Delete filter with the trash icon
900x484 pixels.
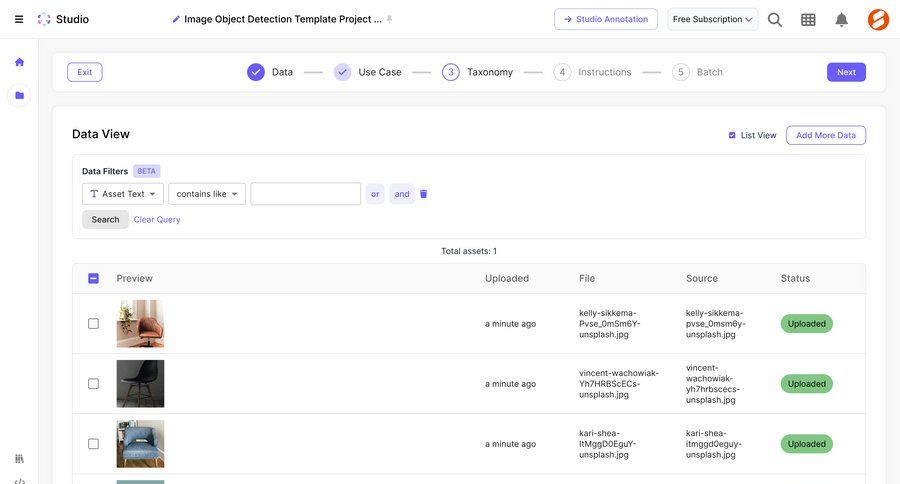[423, 194]
